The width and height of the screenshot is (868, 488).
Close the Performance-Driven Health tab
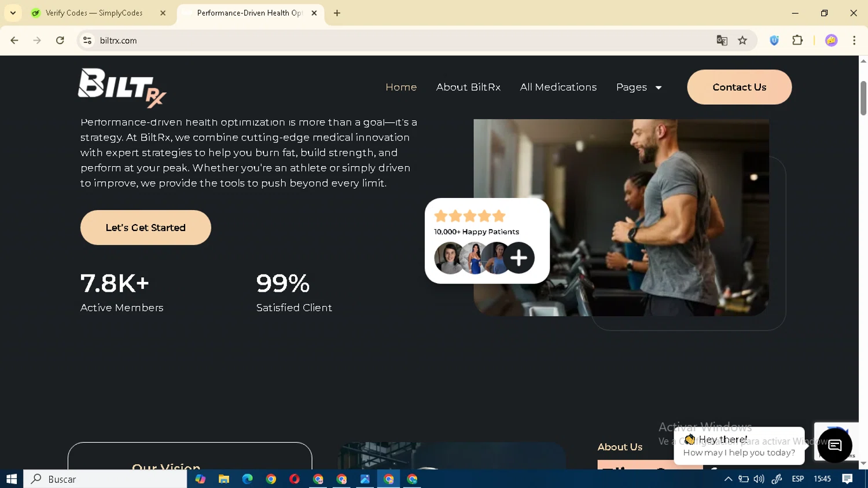pos(314,13)
